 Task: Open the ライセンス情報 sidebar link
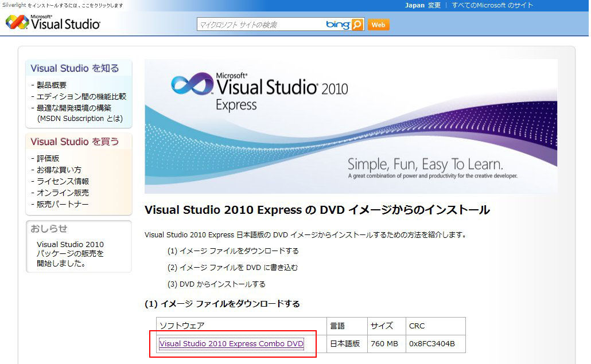pos(63,181)
